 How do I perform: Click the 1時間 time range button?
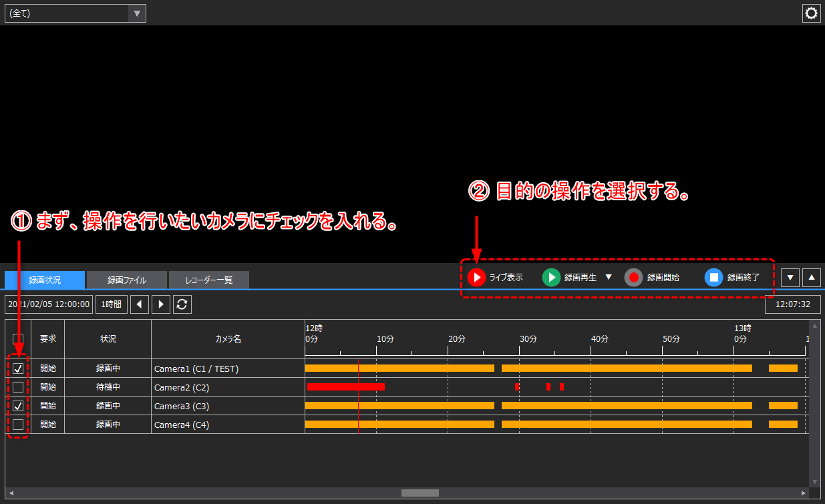coord(111,304)
